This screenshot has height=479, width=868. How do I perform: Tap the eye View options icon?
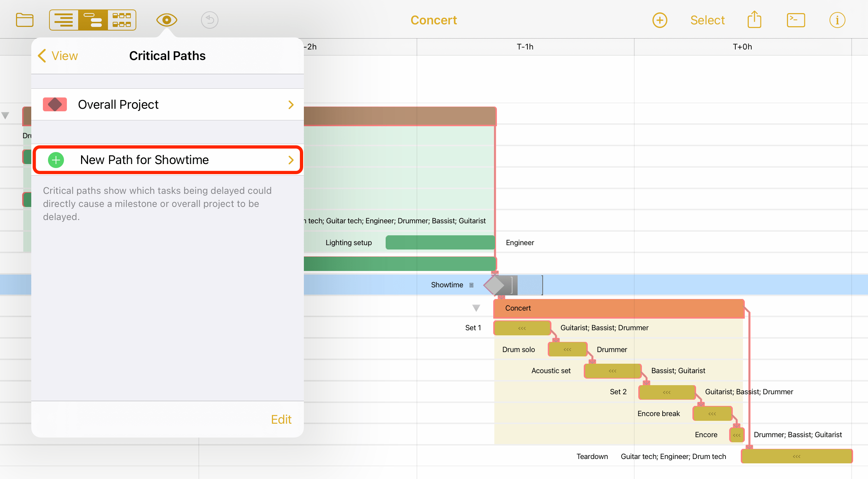point(166,20)
